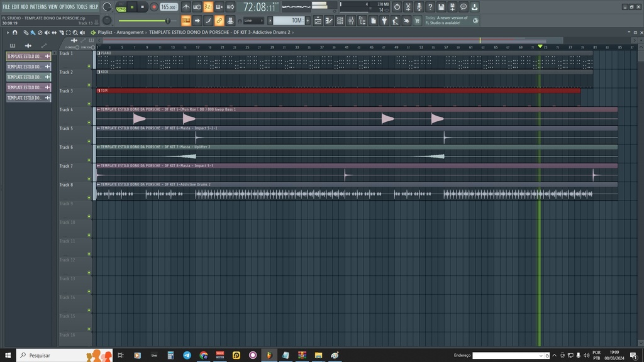
Task: Click the help question mark icon
Action: point(430,7)
